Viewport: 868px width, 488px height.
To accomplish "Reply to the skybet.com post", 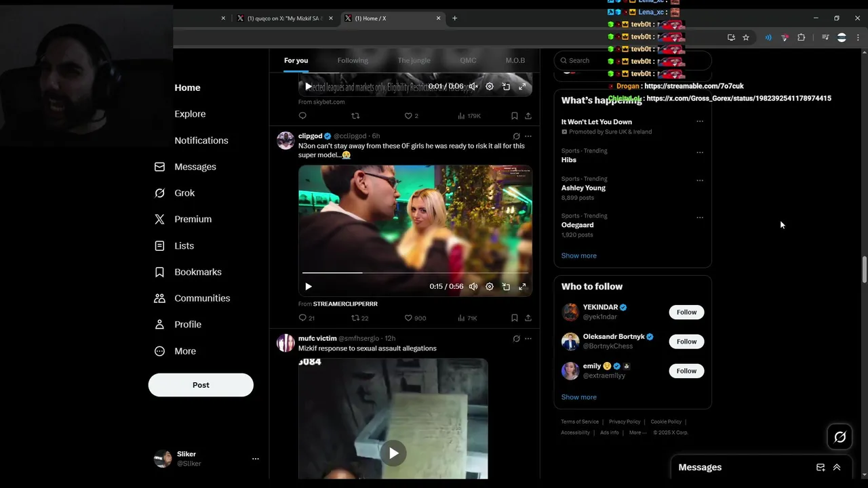I will coord(302,116).
